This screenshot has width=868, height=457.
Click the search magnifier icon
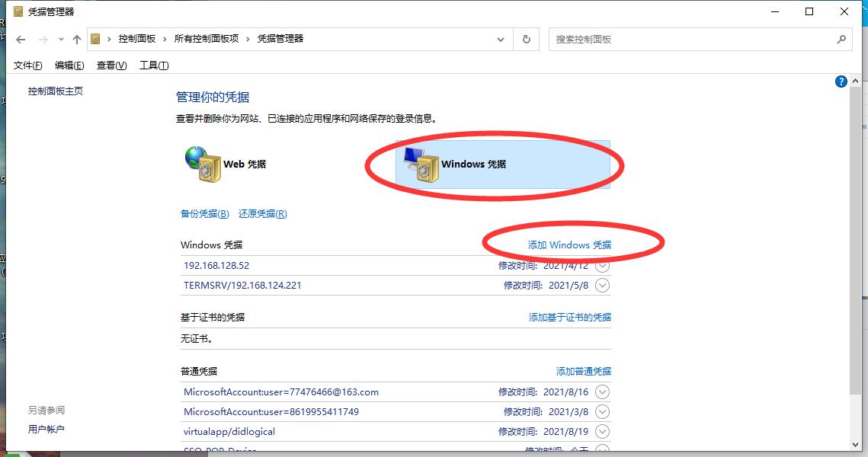click(x=841, y=40)
